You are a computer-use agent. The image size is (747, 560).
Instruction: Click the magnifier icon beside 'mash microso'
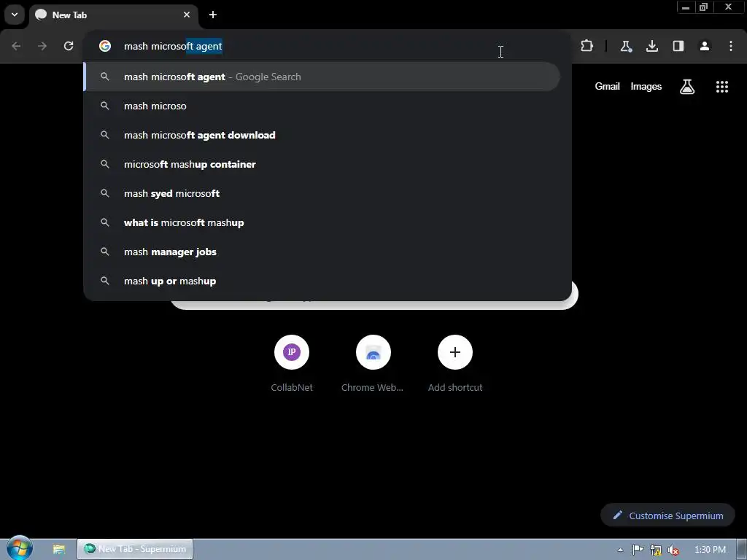click(x=105, y=106)
